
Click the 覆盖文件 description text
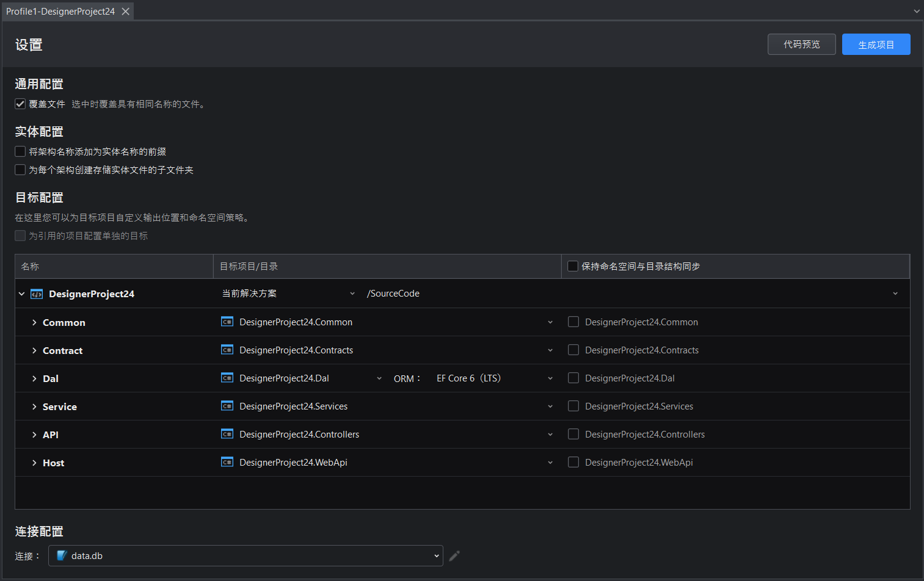point(139,104)
